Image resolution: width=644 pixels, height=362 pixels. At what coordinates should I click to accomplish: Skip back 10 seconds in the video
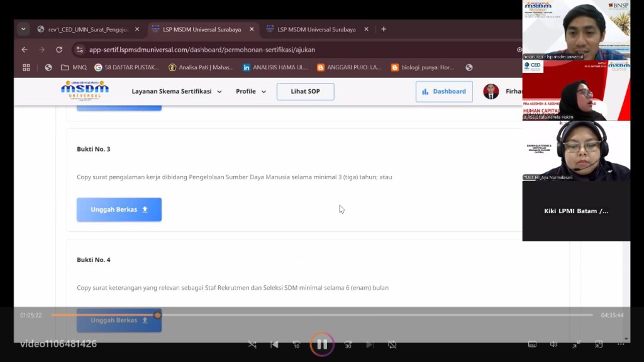tap(296, 344)
